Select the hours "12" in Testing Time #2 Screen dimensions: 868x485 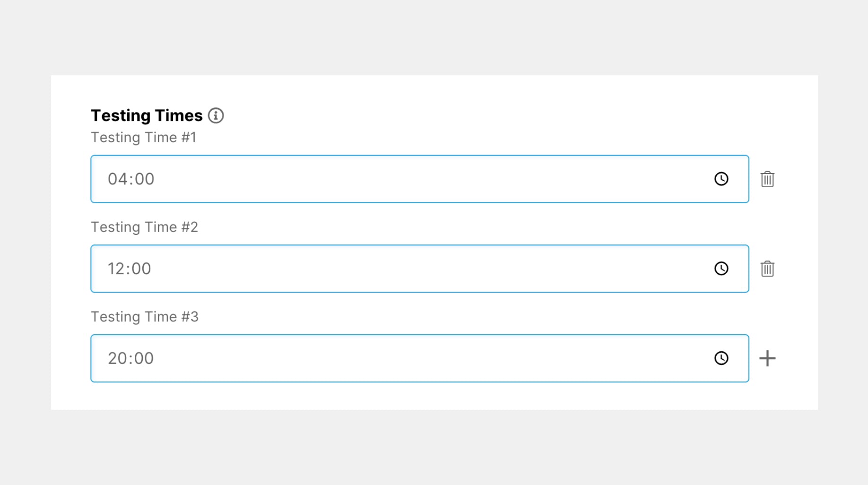116,269
